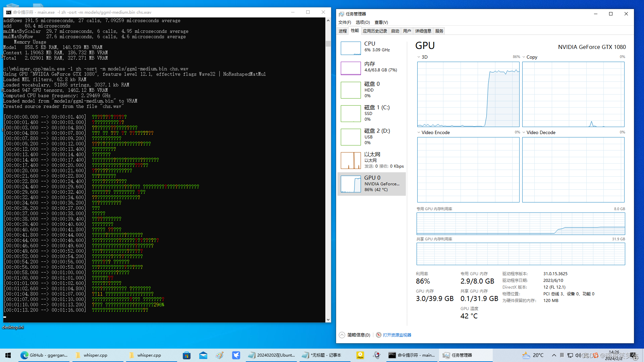Change the Video Encode graph dropdown
Image resolution: width=644 pixels, height=362 pixels.
pos(419,132)
